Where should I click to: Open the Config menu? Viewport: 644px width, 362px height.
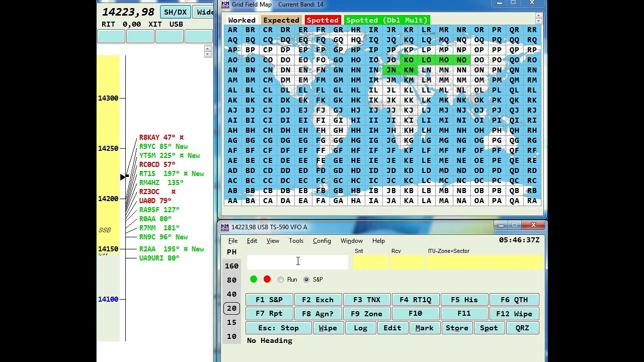[322, 241]
